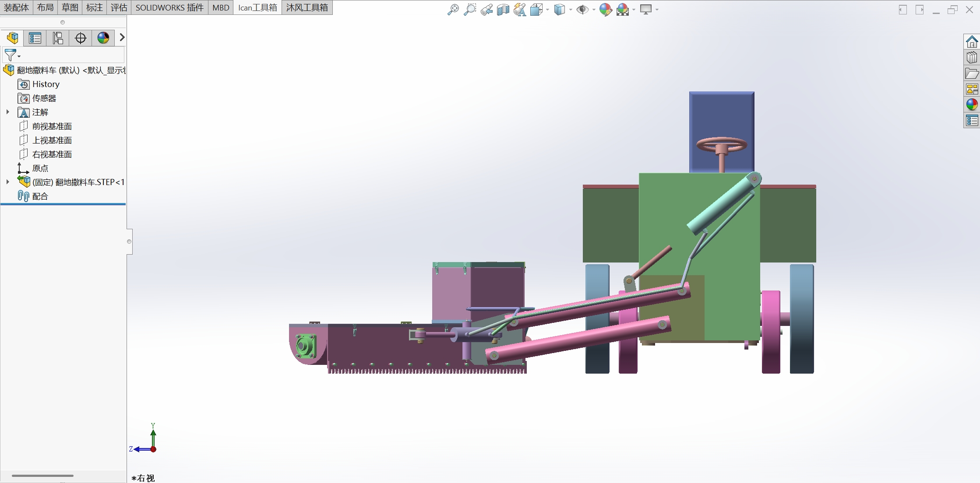This screenshot has width=980, height=483.
Task: Open SOLIDWORKS Resources home icon in task pane
Action: [972, 42]
